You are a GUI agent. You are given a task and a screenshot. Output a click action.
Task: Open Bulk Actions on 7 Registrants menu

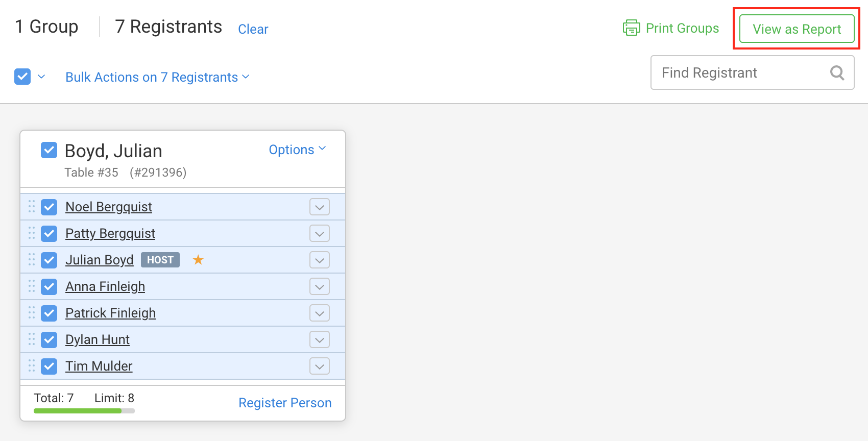pyautogui.click(x=157, y=77)
